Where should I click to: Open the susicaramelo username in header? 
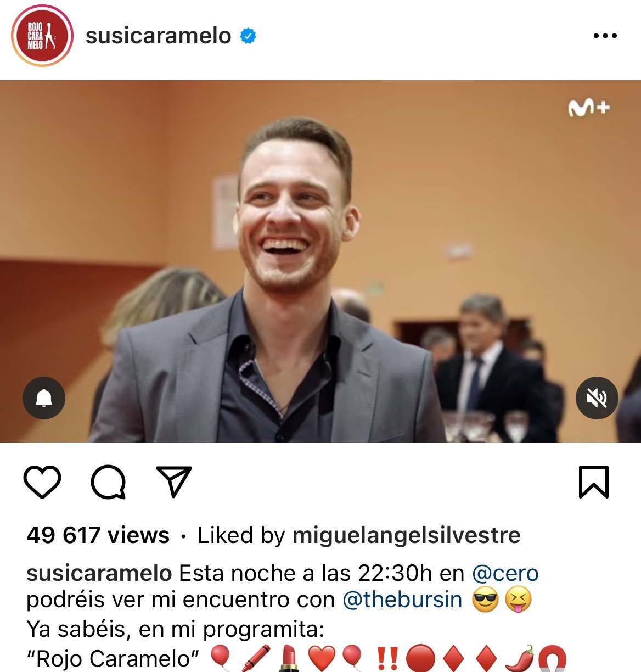click(x=159, y=36)
